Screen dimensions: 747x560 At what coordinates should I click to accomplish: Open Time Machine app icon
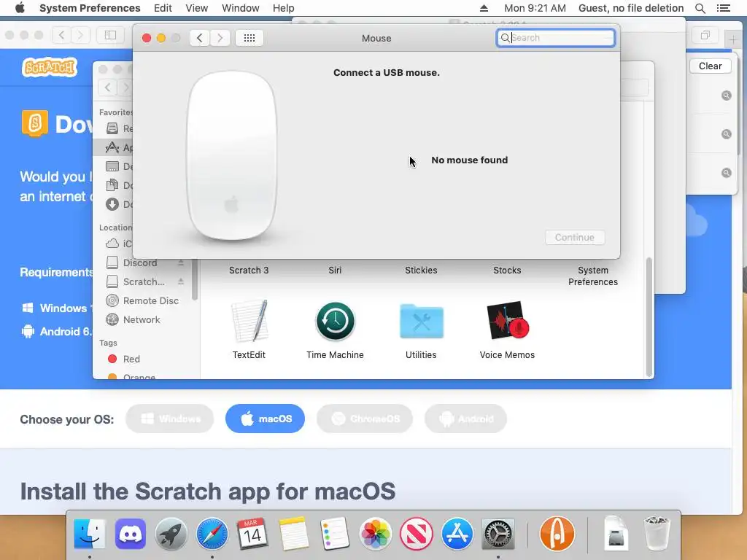coord(335,321)
